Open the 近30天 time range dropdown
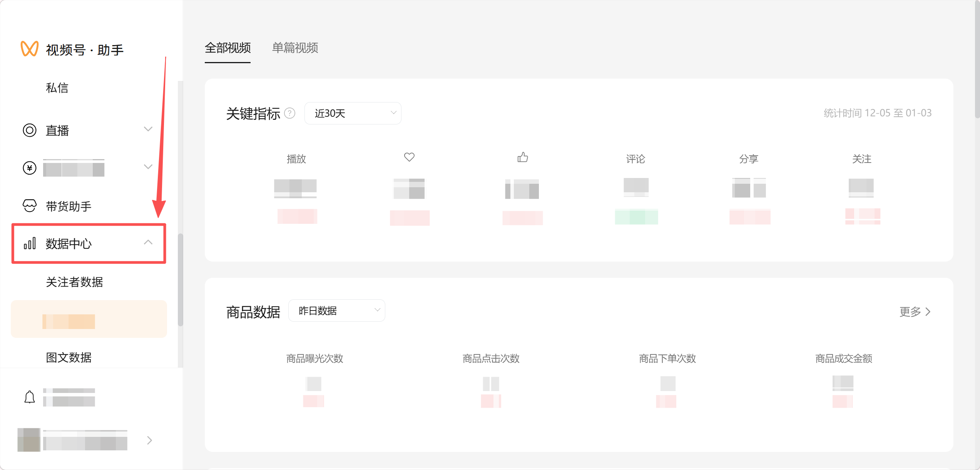This screenshot has width=980, height=470. tap(353, 113)
